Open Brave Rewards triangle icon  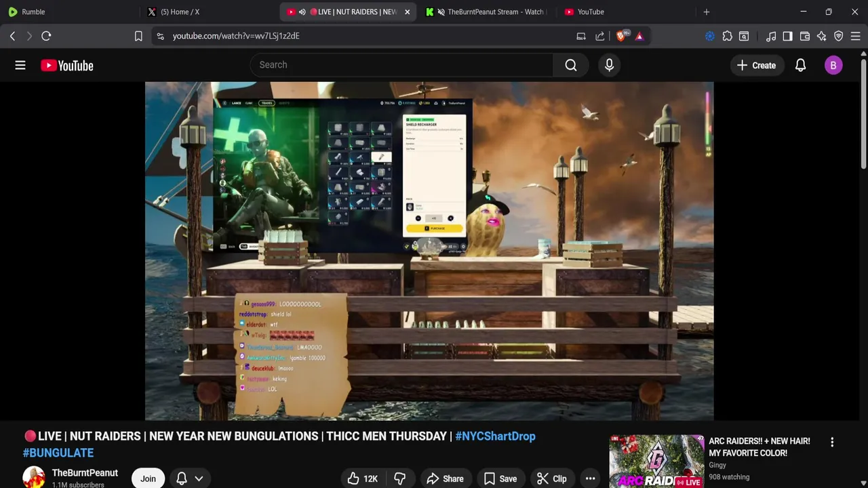click(x=639, y=36)
